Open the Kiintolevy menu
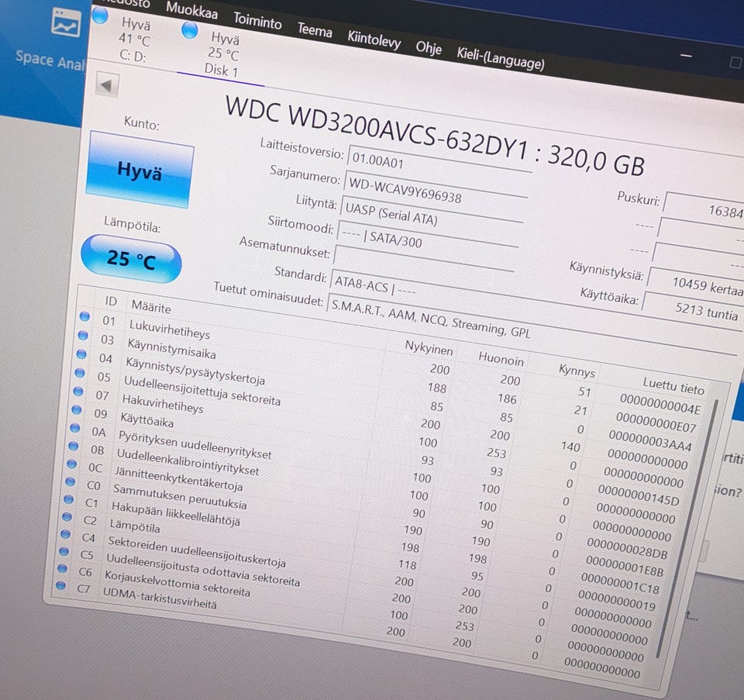 pyautogui.click(x=374, y=39)
